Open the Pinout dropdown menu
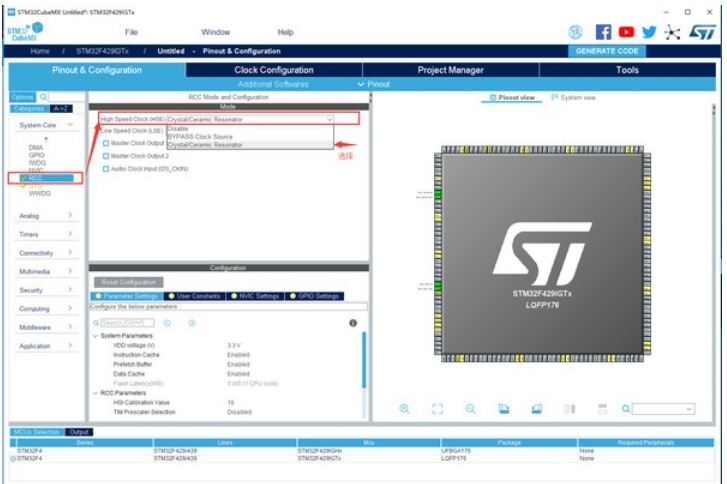Viewport: 727px width, 484px height. click(374, 84)
